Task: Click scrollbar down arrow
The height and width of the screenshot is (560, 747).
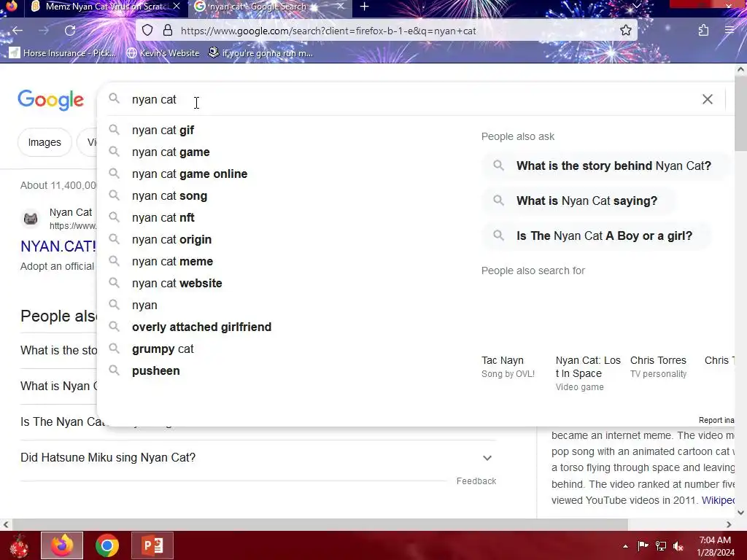Action: tap(740, 513)
